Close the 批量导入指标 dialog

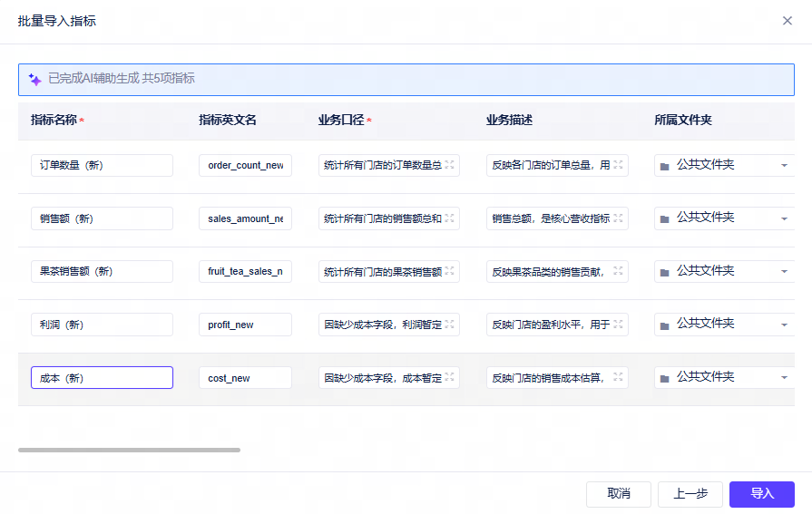click(788, 21)
